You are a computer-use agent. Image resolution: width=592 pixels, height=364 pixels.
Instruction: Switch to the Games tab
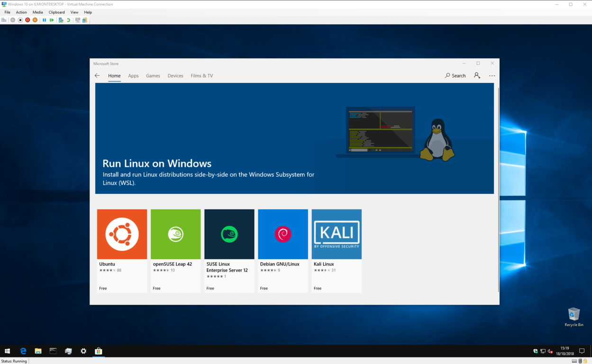[x=153, y=76]
